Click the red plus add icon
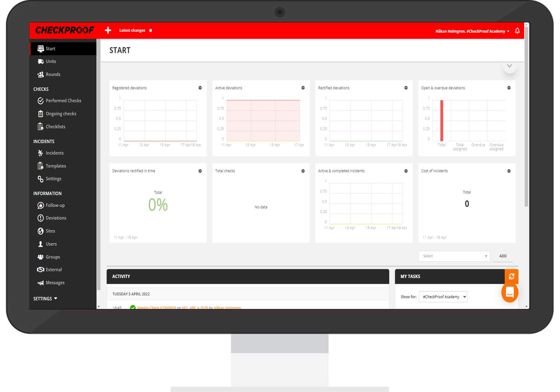560x392 pixels. pos(108,30)
